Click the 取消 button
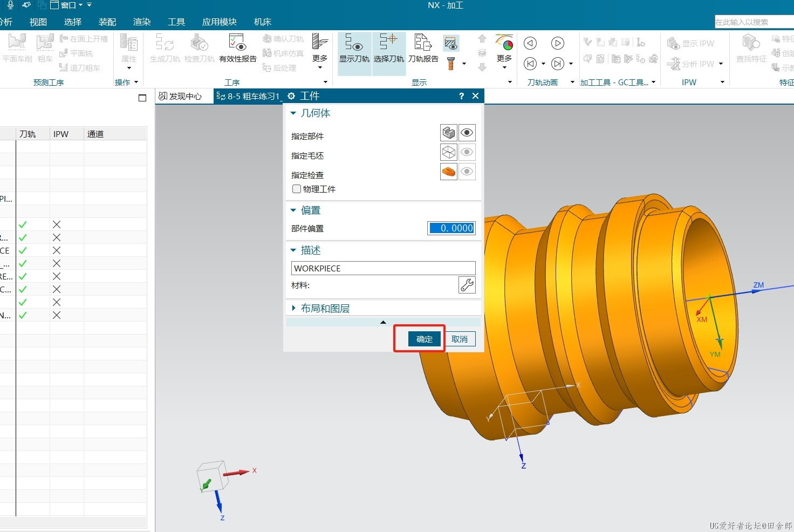Image resolution: width=794 pixels, height=532 pixels. click(x=460, y=339)
